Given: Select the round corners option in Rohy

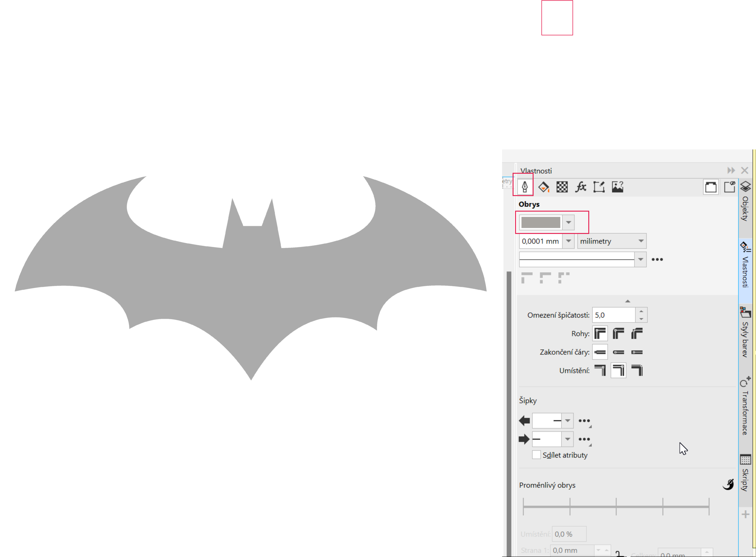Looking at the screenshot, I should [619, 334].
